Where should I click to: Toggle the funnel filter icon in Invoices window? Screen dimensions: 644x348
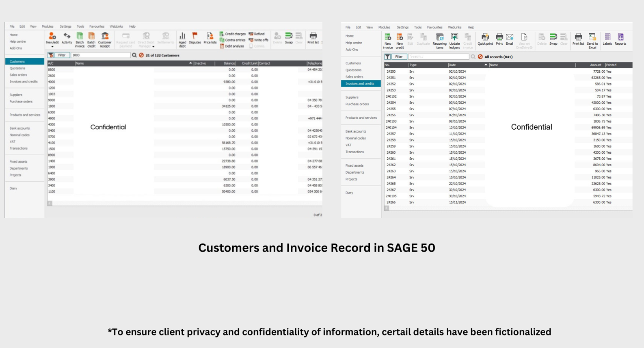tap(387, 57)
